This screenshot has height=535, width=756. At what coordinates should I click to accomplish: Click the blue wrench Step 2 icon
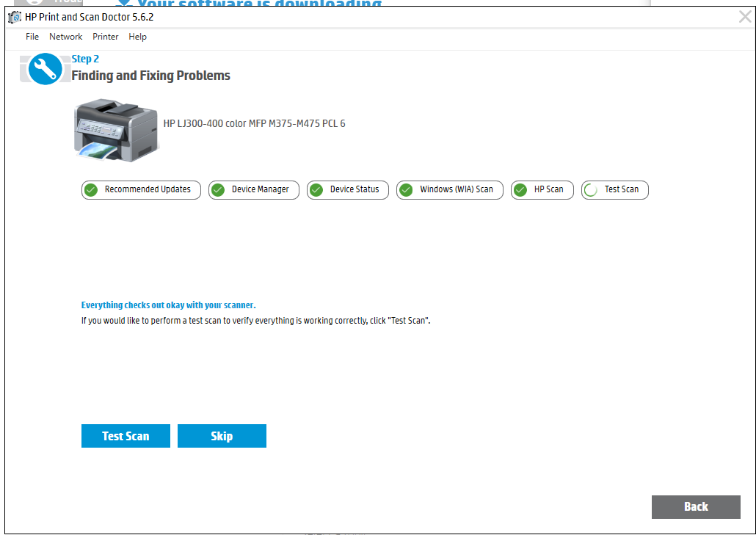tap(45, 68)
